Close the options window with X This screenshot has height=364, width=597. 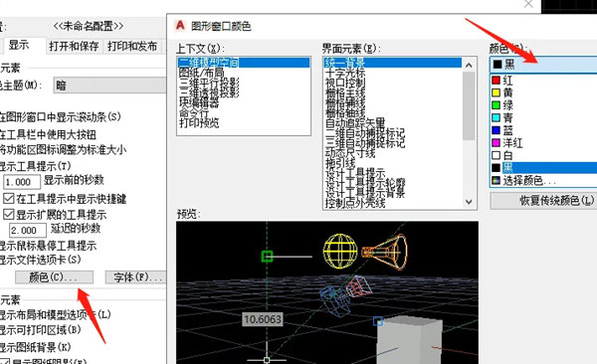point(528,4)
